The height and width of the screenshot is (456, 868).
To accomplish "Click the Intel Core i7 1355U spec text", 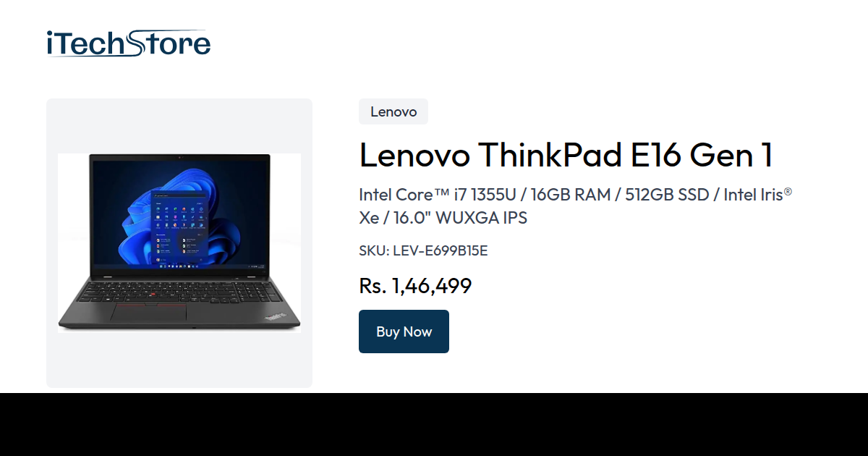I will point(435,195).
